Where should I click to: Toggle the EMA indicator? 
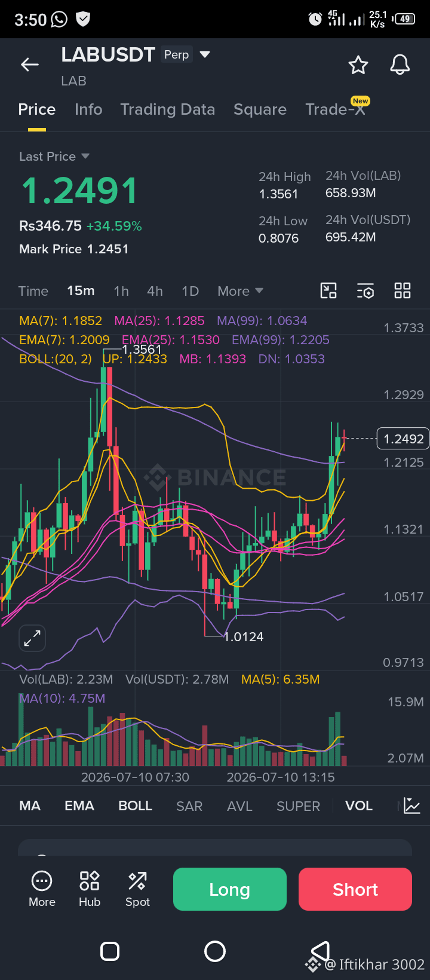click(79, 806)
